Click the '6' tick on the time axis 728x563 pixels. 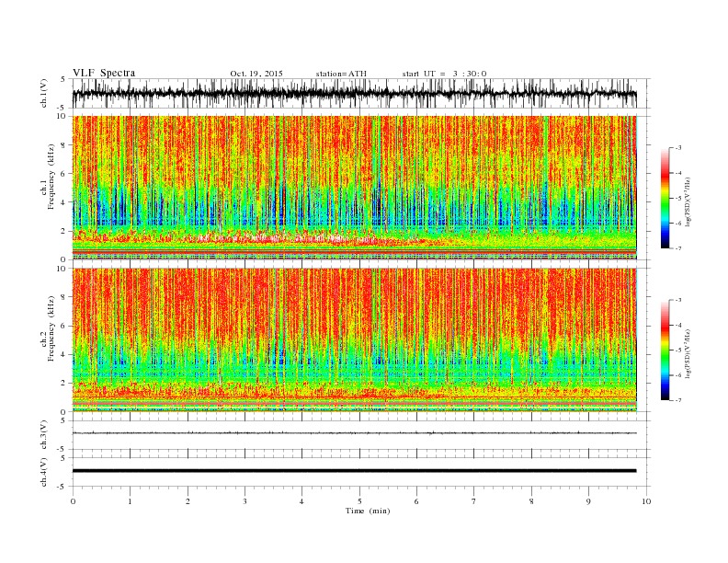coord(416,501)
